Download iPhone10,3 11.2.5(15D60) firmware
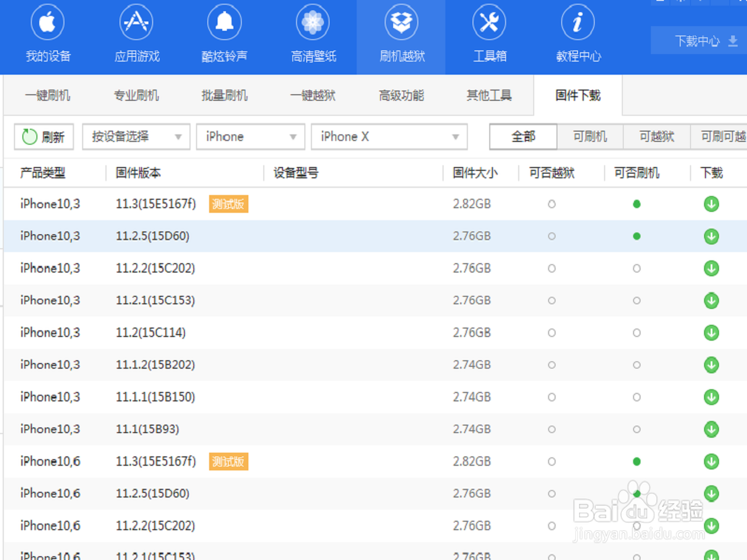 click(712, 236)
